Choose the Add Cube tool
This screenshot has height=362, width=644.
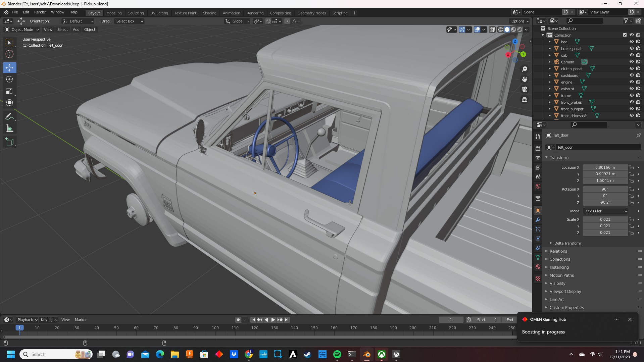click(9, 142)
